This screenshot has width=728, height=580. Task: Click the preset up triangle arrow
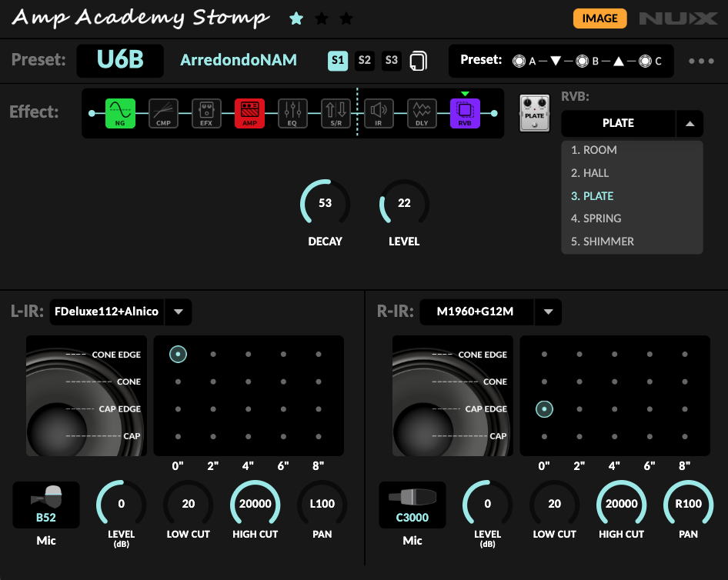pos(619,61)
